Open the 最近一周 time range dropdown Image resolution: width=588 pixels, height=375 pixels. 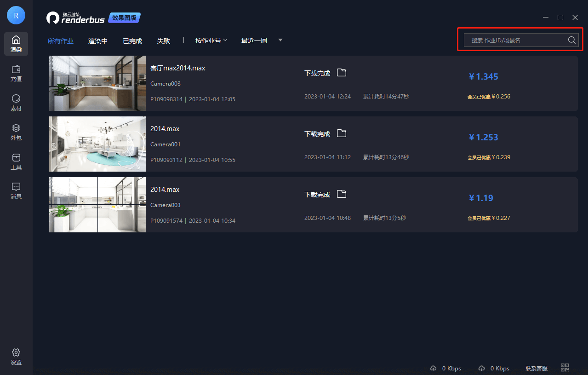pos(254,40)
